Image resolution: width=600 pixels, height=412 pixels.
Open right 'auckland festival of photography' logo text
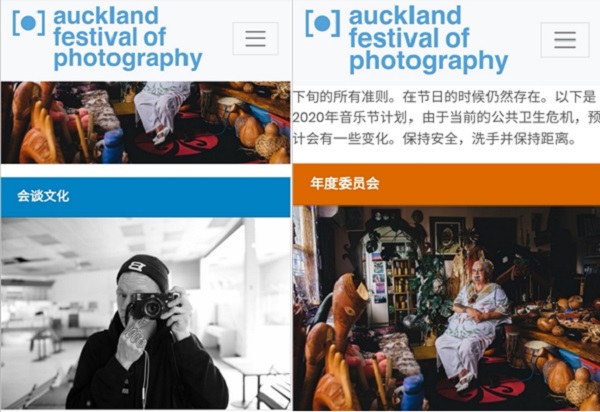428,39
